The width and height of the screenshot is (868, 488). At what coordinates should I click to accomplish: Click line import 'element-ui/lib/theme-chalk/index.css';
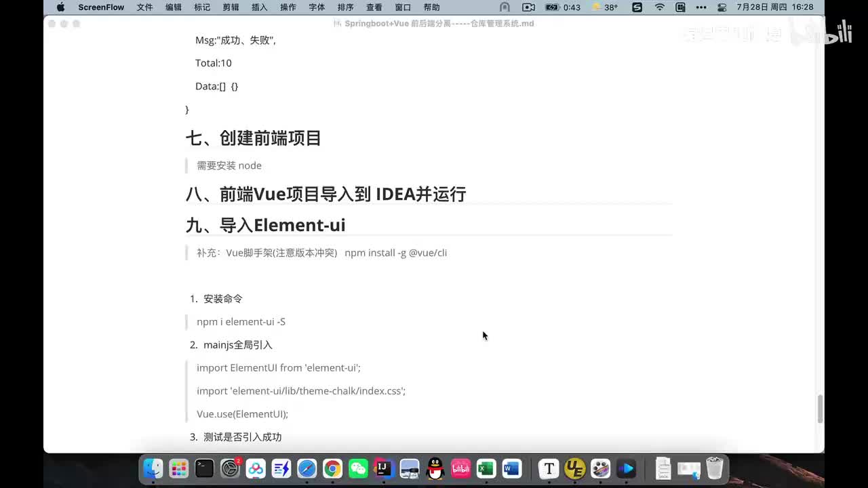coord(301,391)
